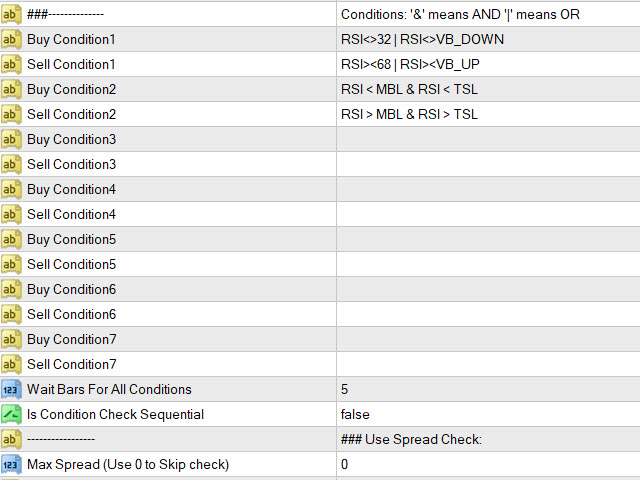This screenshot has height=480, width=640.
Task: Click the string icon next to Buy Condition2
Action: coord(11,89)
